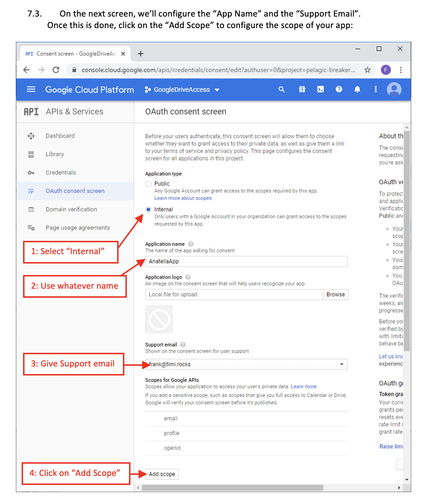Viewport: 426px width, 504px height.
Task: Bookmark page with the star icon
Action: (367, 70)
